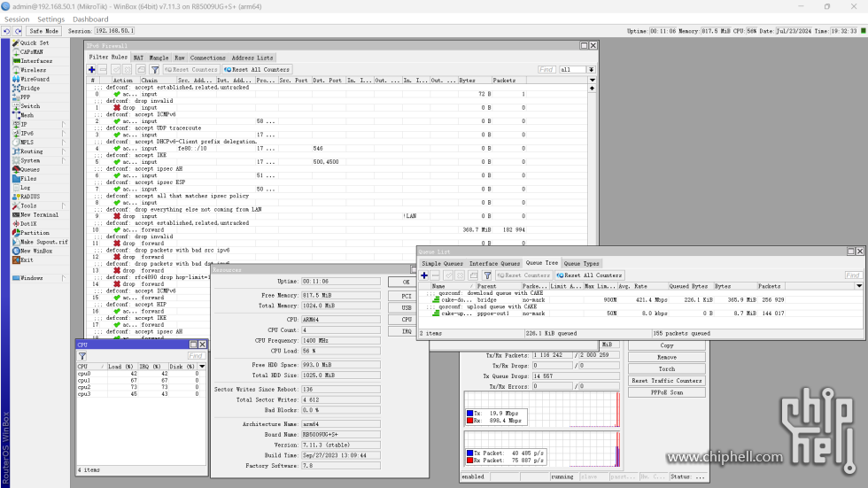
Task: Add new queue with plus icon in Queue List
Action: click(x=424, y=275)
